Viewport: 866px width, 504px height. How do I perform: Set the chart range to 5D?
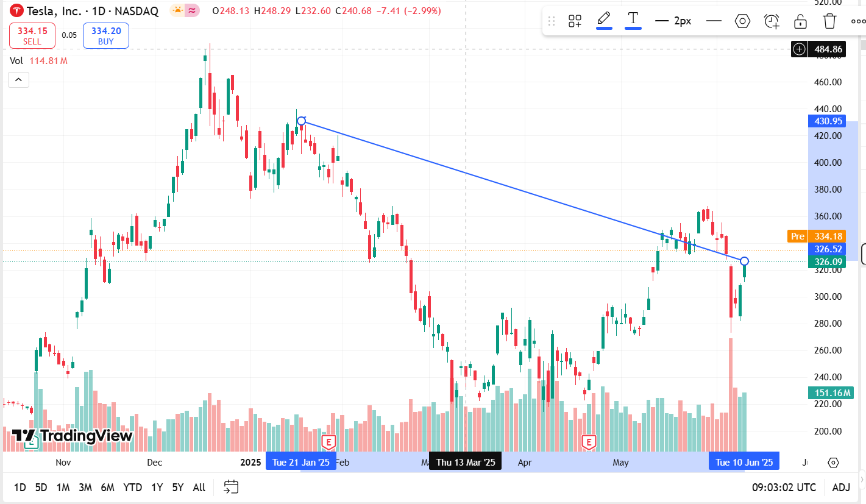coord(41,488)
